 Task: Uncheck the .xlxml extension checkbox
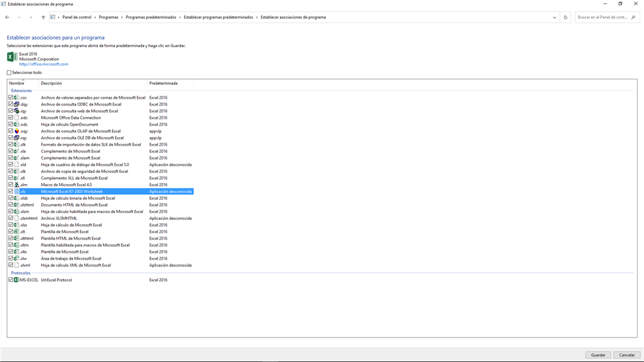click(11, 265)
